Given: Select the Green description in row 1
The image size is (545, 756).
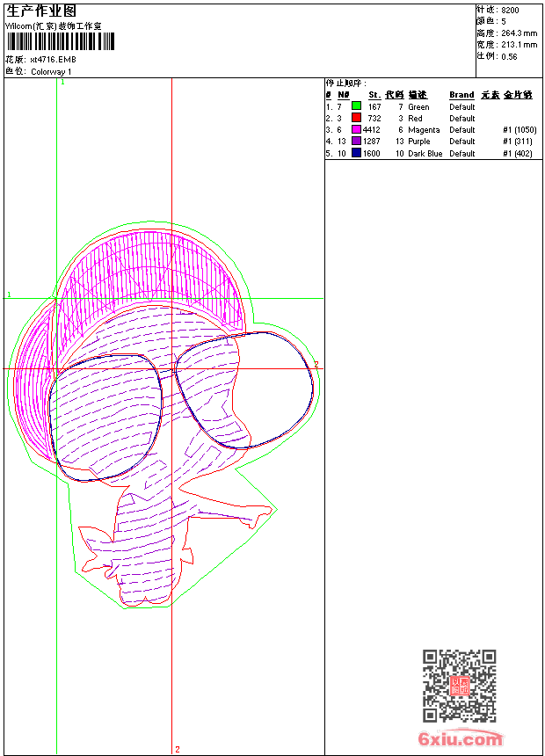Looking at the screenshot, I should [418, 107].
